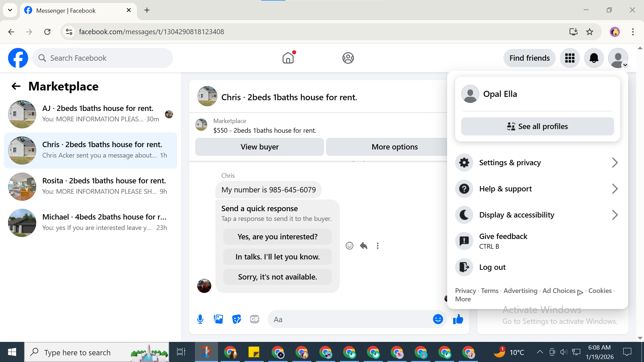Viewport: 644px width, 362px height.
Task: Open the notifications bell
Action: (x=594, y=58)
